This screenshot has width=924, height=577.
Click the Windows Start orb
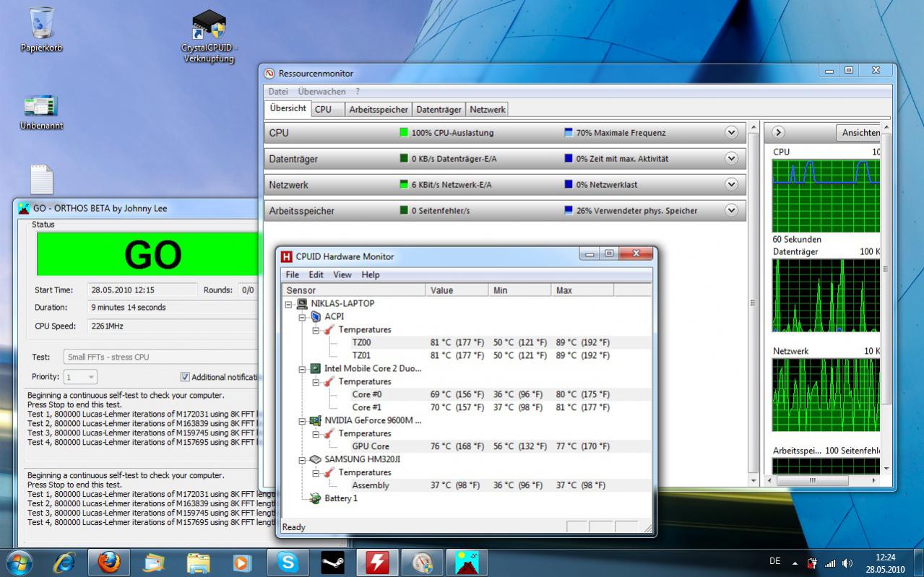[x=20, y=563]
